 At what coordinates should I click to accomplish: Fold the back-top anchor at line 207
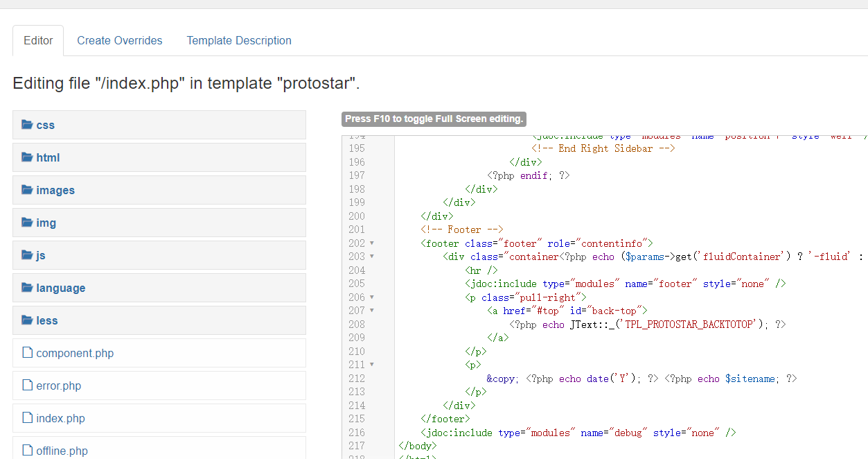pos(372,311)
